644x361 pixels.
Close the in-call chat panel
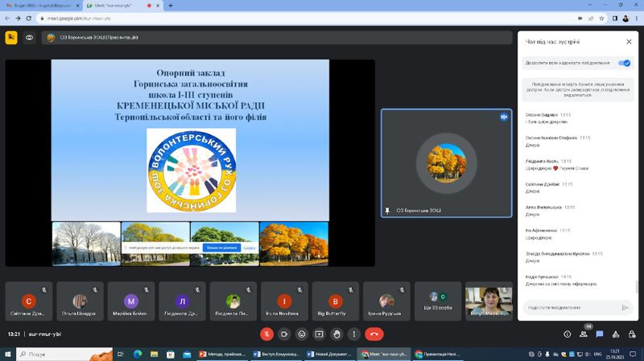(x=629, y=42)
